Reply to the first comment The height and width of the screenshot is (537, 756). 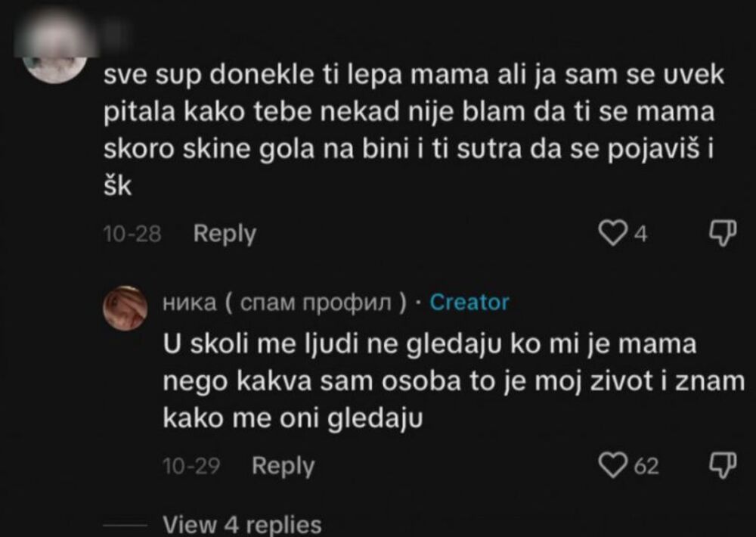point(223,233)
